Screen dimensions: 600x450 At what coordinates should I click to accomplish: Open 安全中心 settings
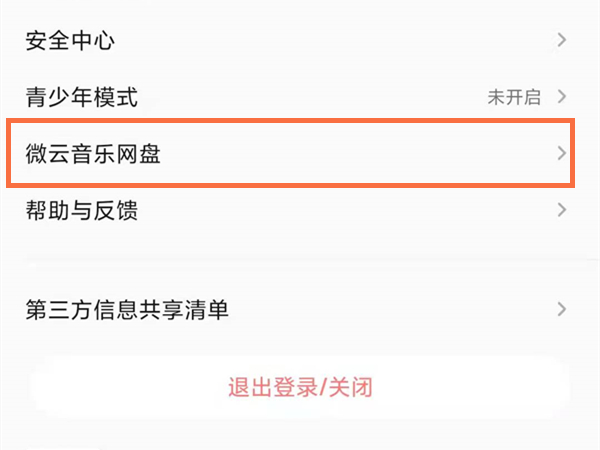[69, 41]
